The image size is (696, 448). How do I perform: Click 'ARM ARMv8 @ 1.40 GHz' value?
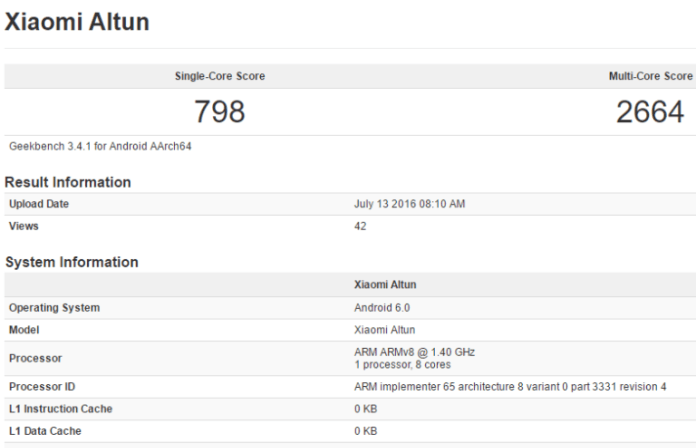(414, 352)
